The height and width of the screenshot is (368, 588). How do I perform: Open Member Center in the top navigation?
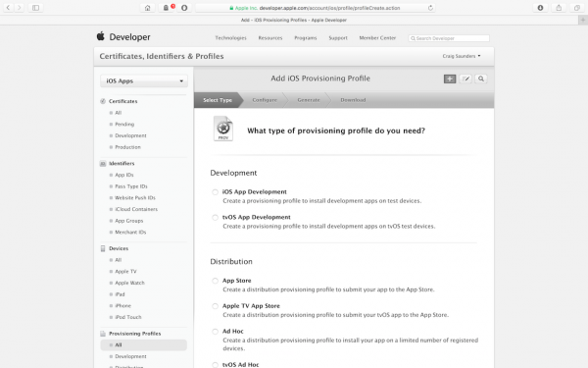coord(377,38)
